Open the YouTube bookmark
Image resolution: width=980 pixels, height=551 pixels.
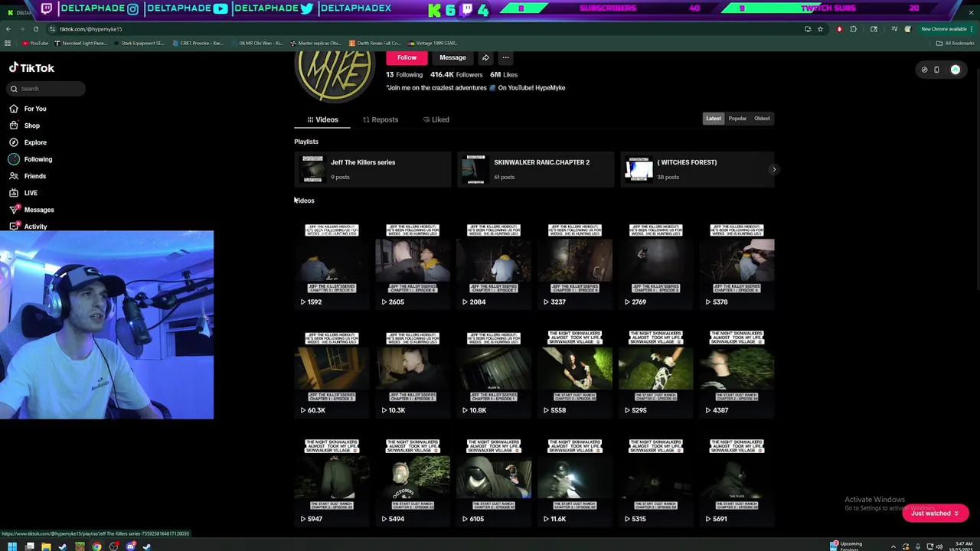(x=35, y=44)
